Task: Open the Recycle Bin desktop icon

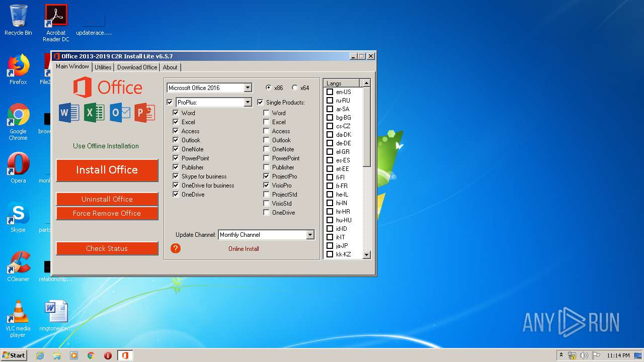Action: [18, 20]
